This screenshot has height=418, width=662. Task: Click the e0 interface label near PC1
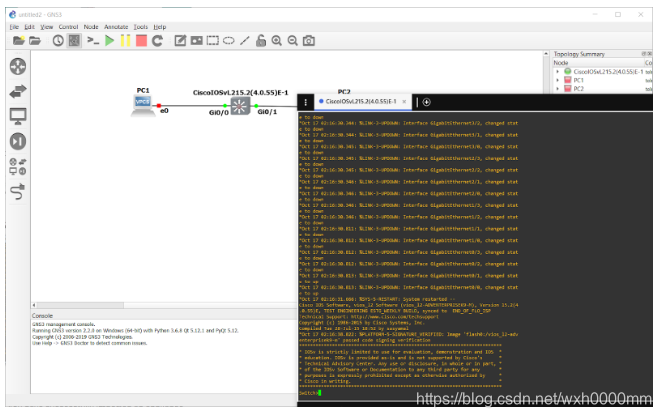164,111
